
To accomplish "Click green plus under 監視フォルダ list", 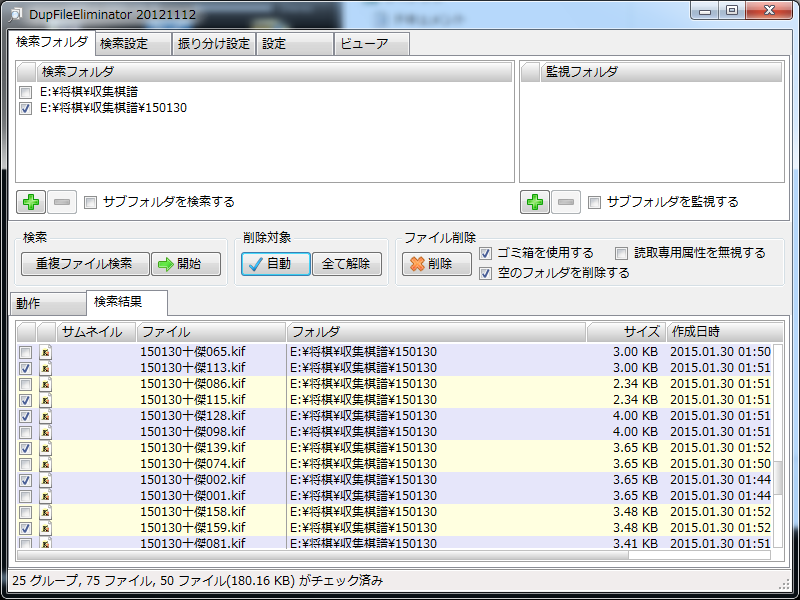I will point(535,202).
